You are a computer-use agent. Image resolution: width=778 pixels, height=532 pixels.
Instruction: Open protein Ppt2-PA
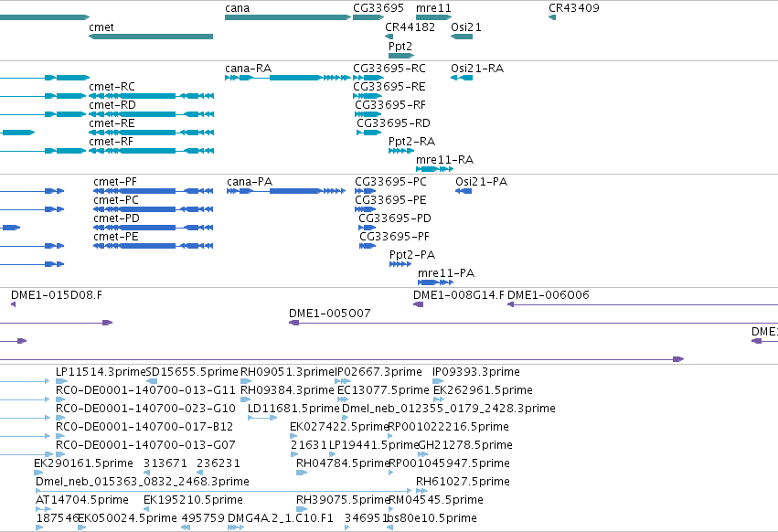click(400, 264)
